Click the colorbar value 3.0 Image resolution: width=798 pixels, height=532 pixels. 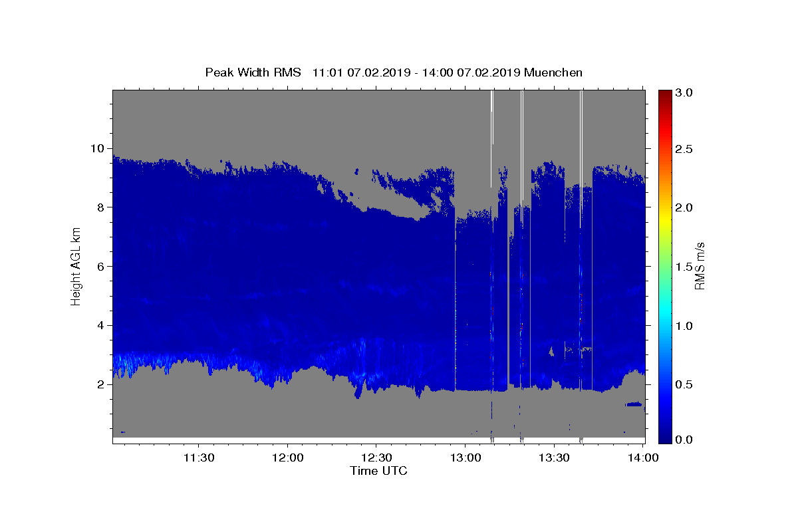[x=685, y=93]
